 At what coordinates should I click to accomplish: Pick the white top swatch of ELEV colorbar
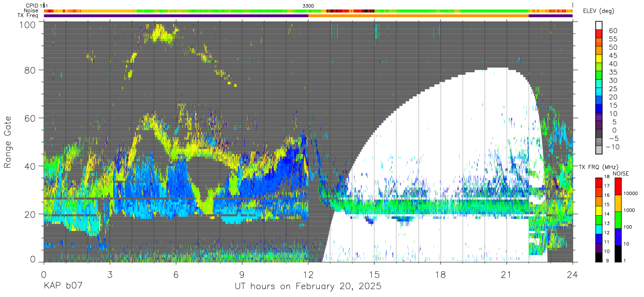(x=599, y=25)
